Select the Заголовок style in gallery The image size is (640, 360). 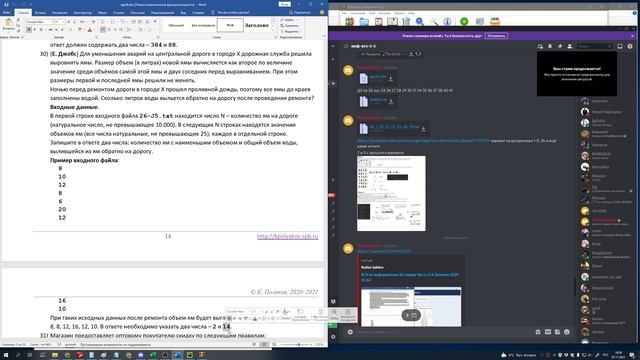tap(257, 25)
